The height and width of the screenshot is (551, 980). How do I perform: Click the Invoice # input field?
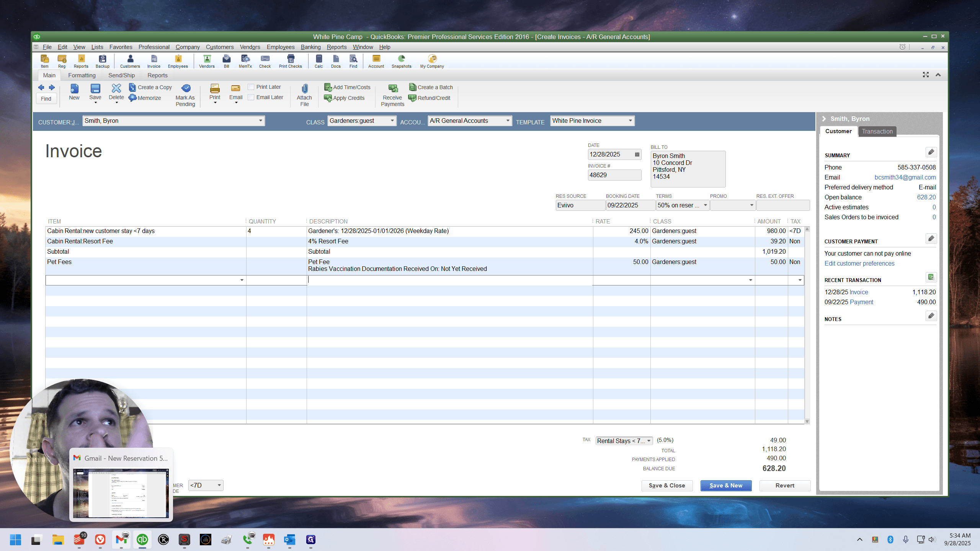coord(614,175)
